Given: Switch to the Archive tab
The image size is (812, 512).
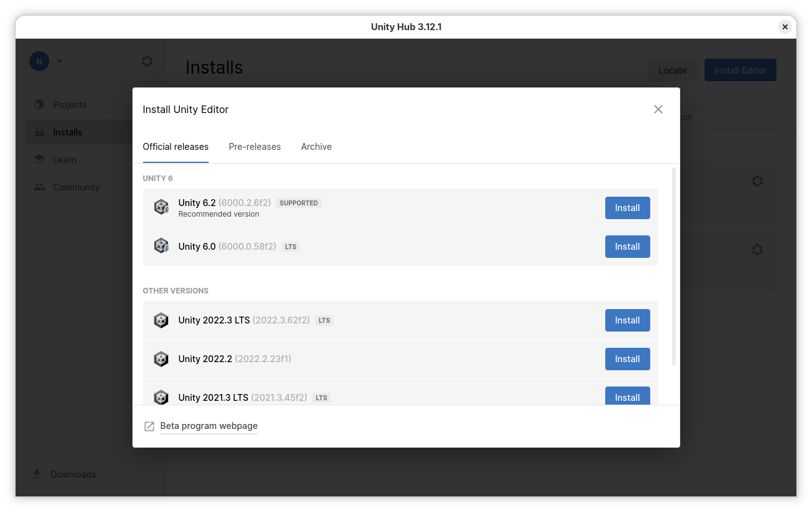Looking at the screenshot, I should pos(316,147).
